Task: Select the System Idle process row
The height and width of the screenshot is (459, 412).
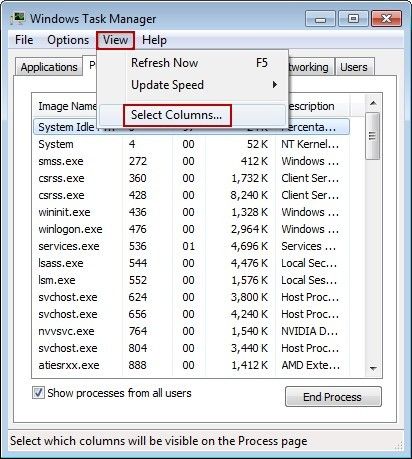Action: click(x=191, y=127)
